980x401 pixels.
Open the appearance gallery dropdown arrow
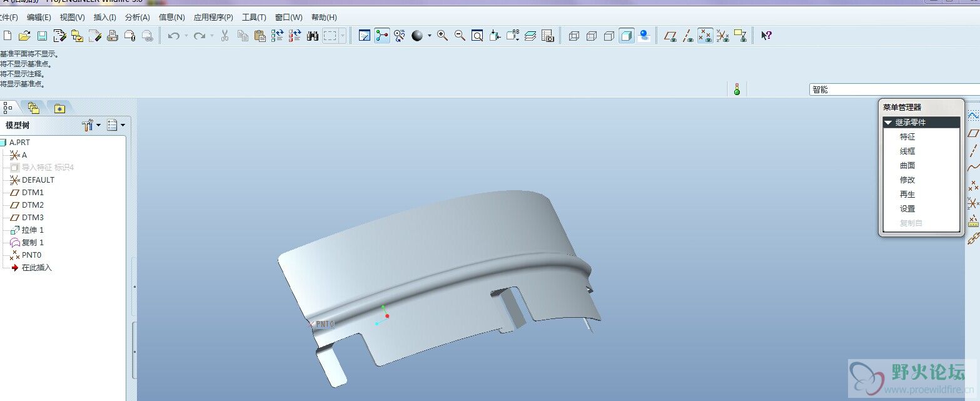tap(430, 36)
